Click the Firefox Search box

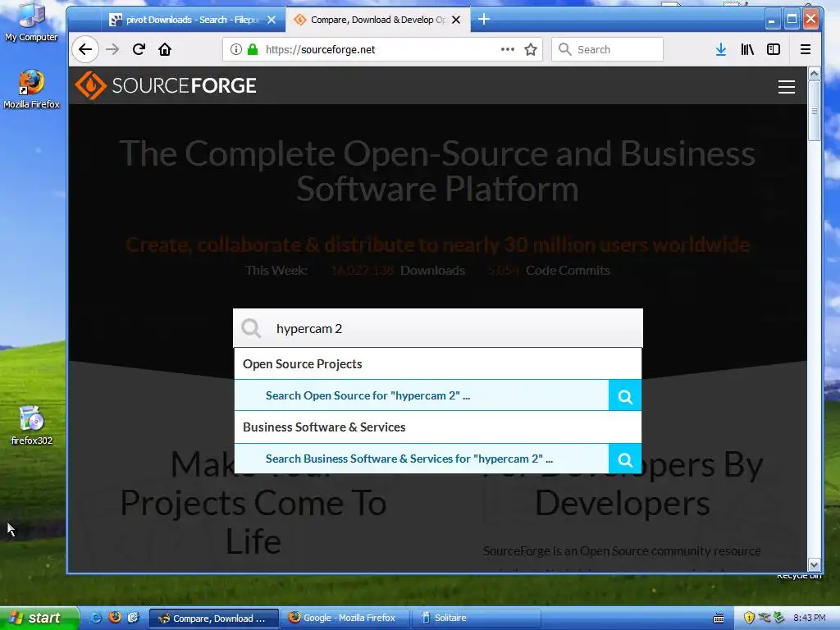point(607,49)
